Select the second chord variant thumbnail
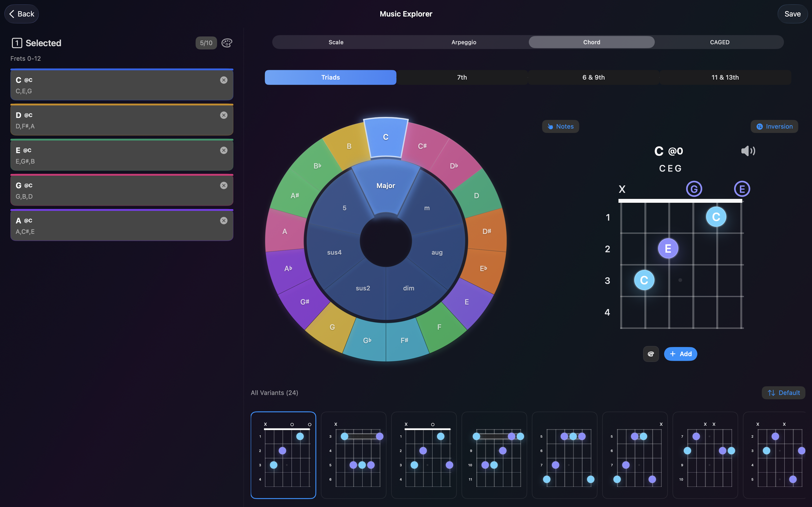The image size is (812, 507). (353, 455)
